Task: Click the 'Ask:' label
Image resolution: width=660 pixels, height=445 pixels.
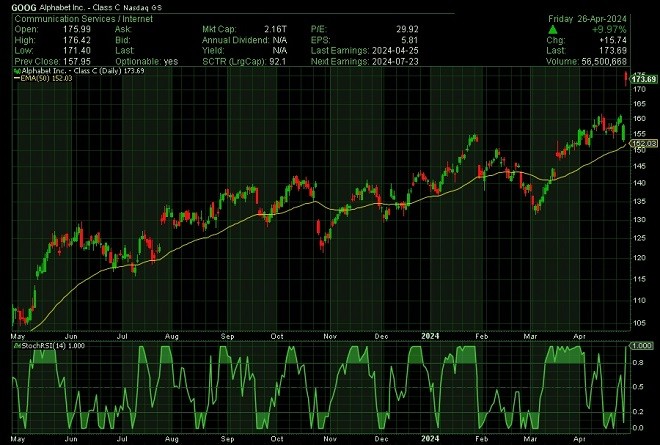Action: click(x=123, y=29)
